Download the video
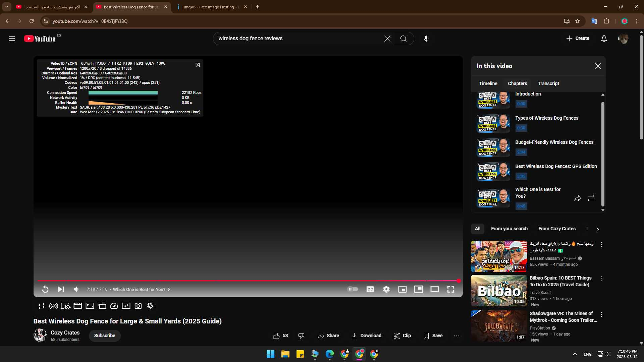Viewport: 644px width, 362px height. [366, 336]
